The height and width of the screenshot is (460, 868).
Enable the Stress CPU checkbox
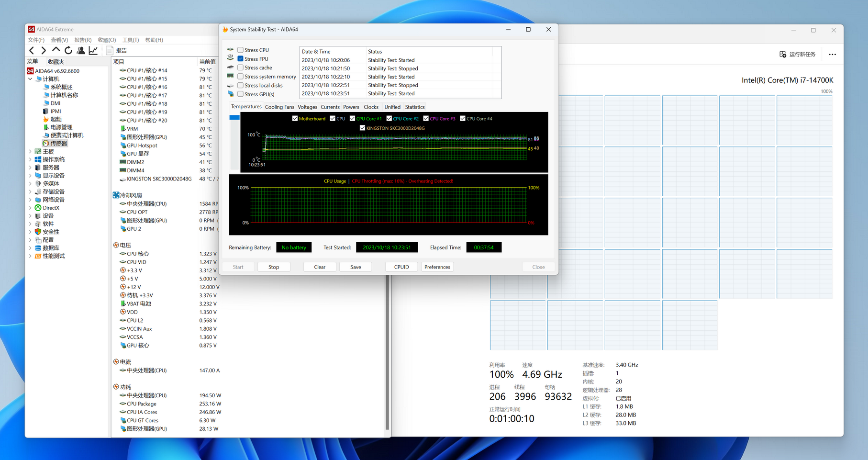point(241,50)
